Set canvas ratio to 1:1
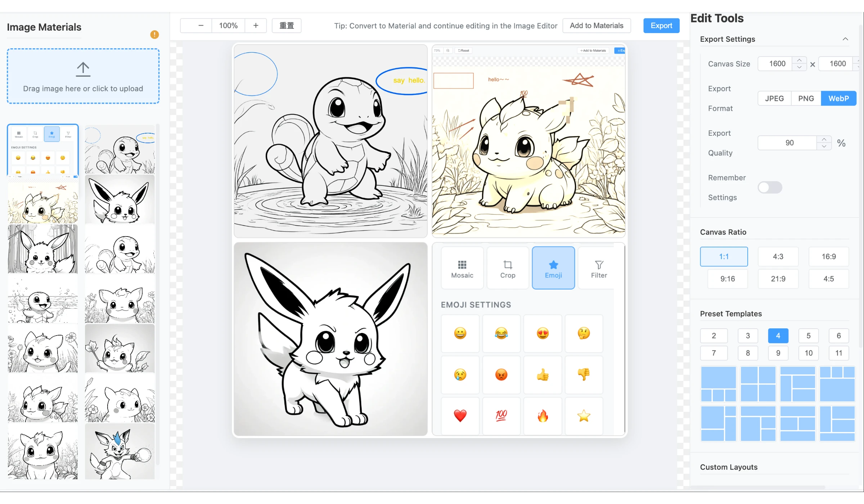This screenshot has width=864, height=504. coord(724,257)
